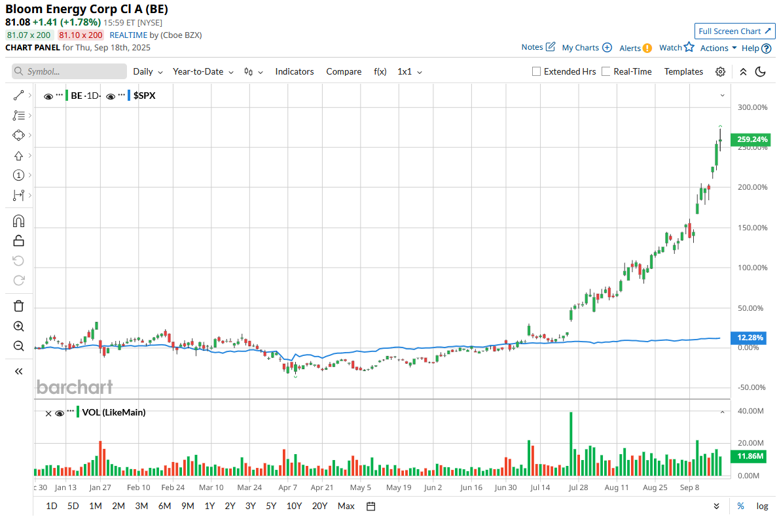This screenshot has height=532, width=777.
Task: Select the 3M range button
Action: pos(142,506)
